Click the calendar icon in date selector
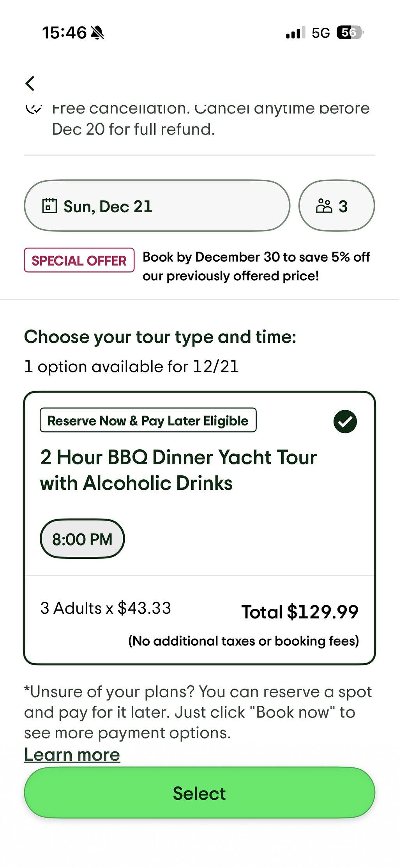Viewport: 399px width, 868px height. point(49,205)
